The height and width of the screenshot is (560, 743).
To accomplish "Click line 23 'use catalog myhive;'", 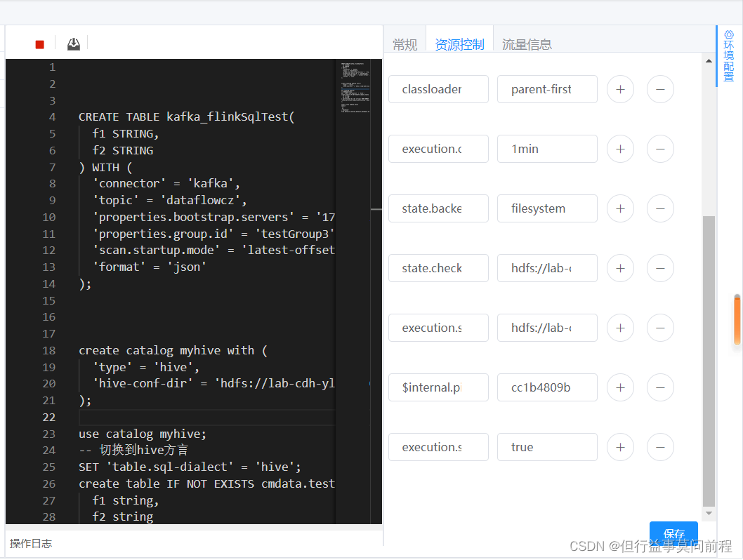I will [142, 434].
